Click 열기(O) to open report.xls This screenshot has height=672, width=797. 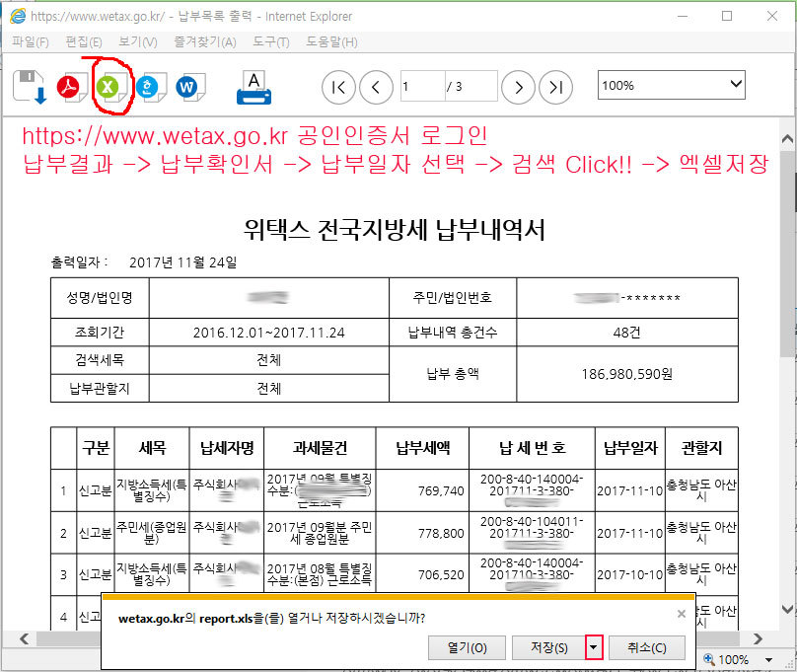coord(467,647)
